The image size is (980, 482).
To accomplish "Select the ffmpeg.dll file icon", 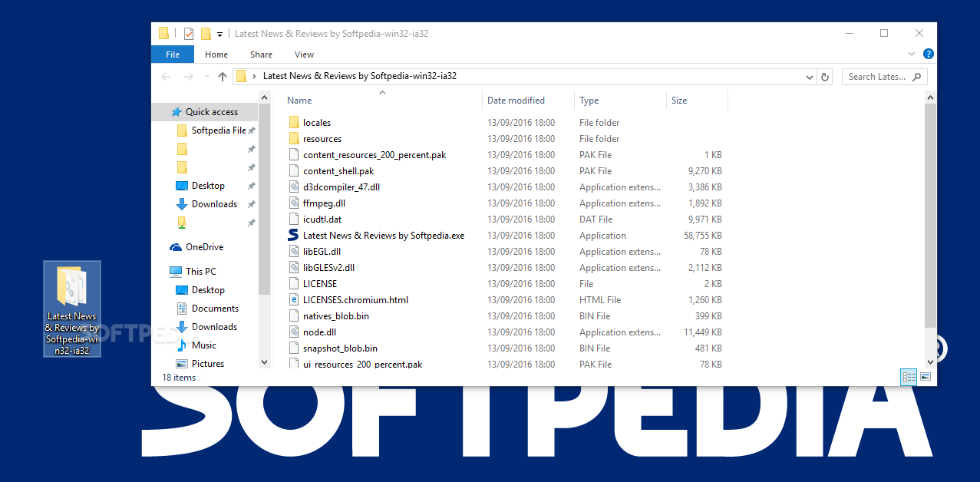I will tap(293, 203).
